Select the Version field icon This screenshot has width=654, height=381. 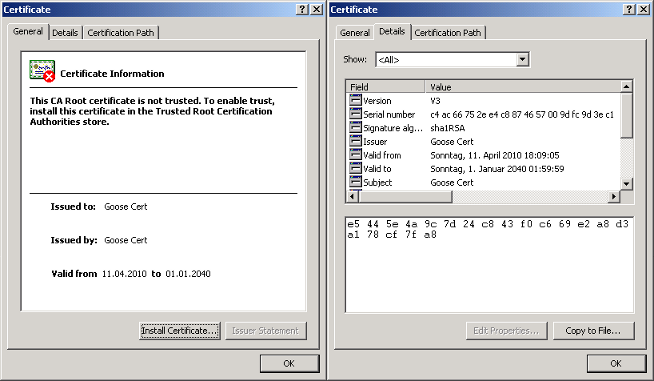pyautogui.click(x=355, y=100)
